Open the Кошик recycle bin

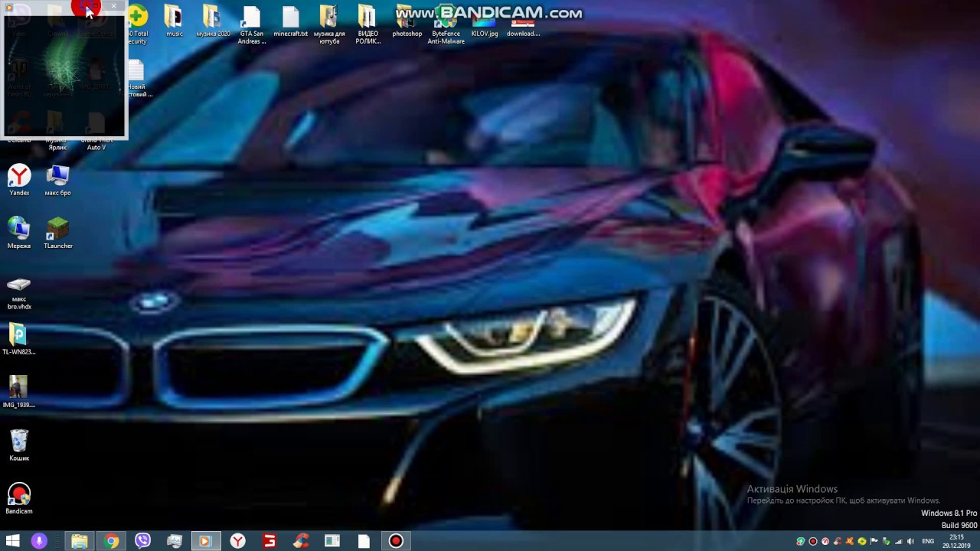[19, 445]
